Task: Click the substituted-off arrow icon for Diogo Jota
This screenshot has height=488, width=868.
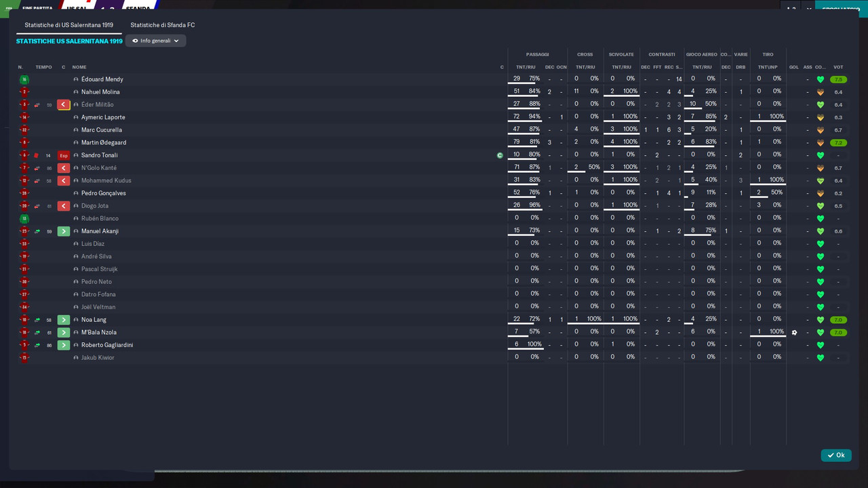Action: click(x=64, y=206)
